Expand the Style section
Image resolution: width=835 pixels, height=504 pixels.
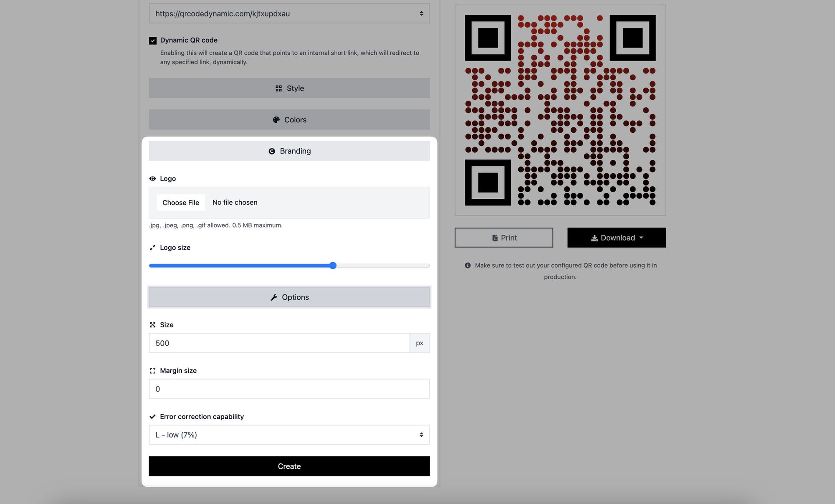[289, 88]
